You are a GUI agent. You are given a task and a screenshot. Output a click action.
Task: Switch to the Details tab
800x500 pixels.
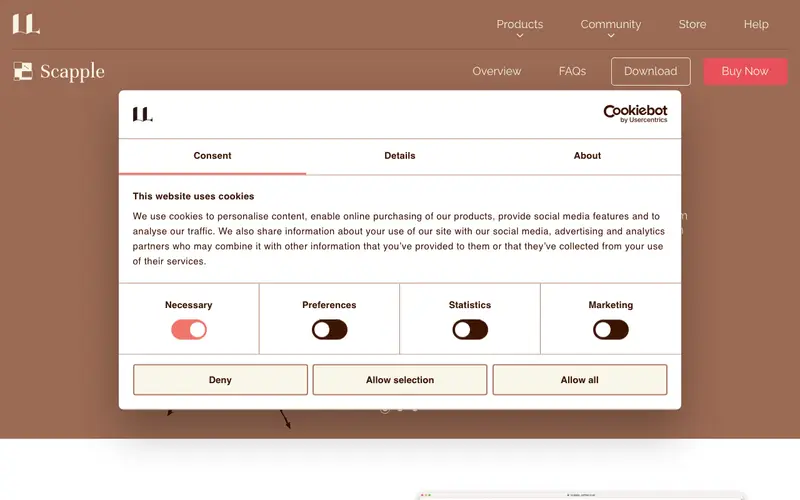click(x=399, y=156)
